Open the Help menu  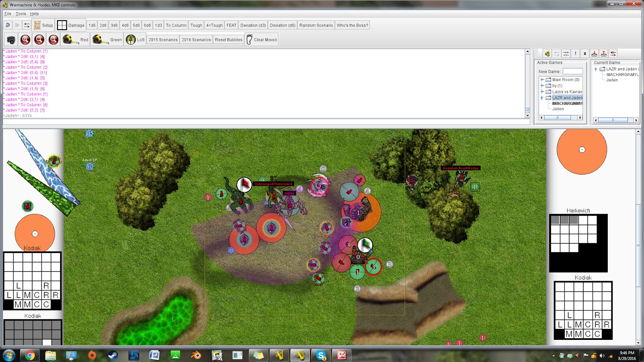(35, 13)
